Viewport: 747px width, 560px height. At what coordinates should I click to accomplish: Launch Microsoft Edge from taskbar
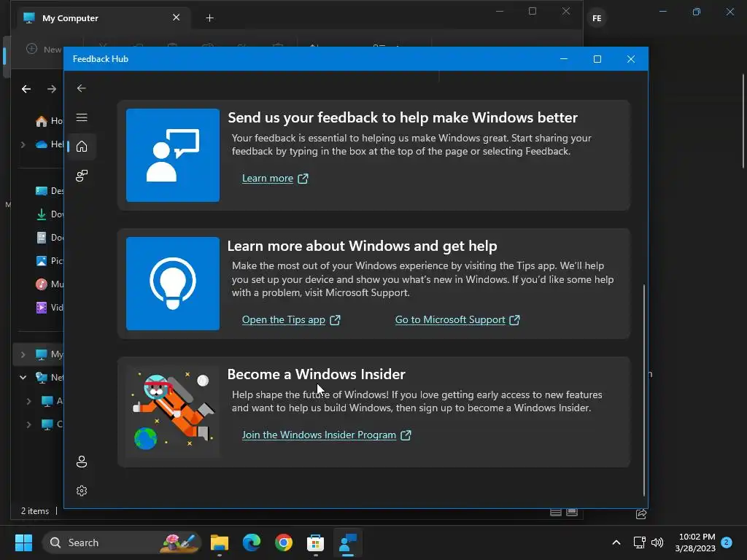(x=252, y=542)
